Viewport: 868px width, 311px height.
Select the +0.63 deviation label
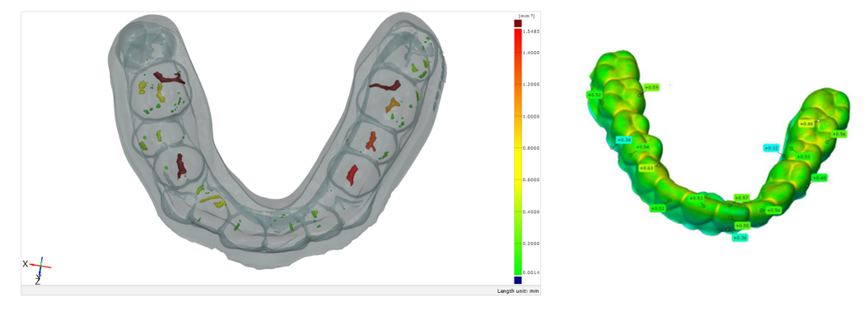pyautogui.click(x=646, y=168)
